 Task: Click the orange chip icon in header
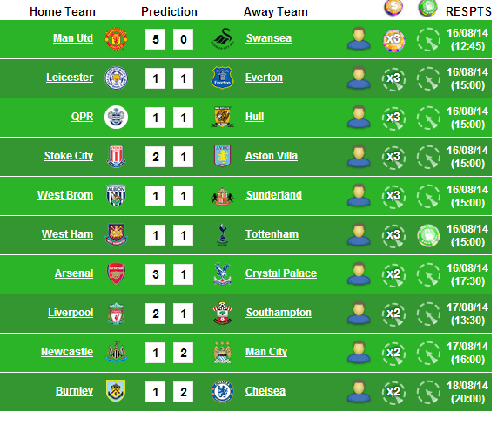coord(393,8)
